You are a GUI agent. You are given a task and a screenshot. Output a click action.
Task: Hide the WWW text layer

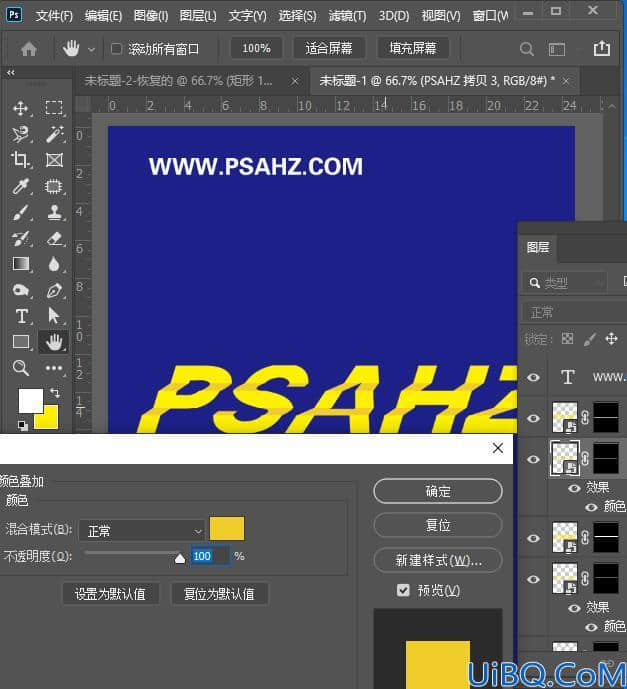pyautogui.click(x=533, y=377)
